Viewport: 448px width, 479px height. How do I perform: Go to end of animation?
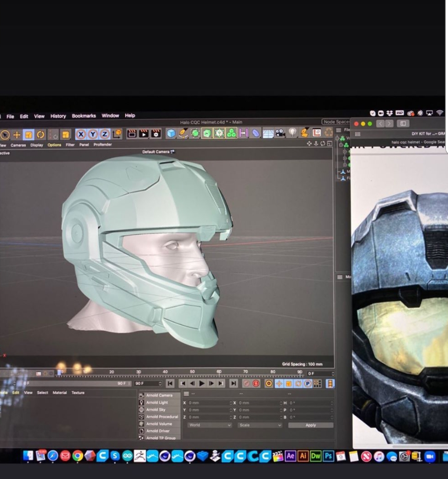pyautogui.click(x=234, y=383)
